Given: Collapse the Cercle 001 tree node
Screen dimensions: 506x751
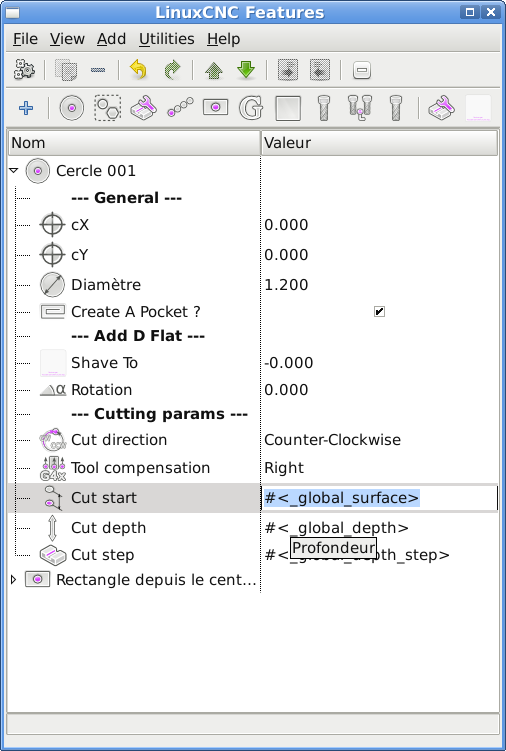Looking at the screenshot, I should (14, 170).
